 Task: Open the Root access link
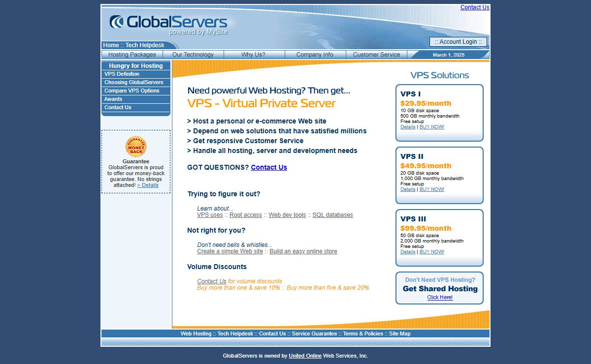tap(246, 215)
